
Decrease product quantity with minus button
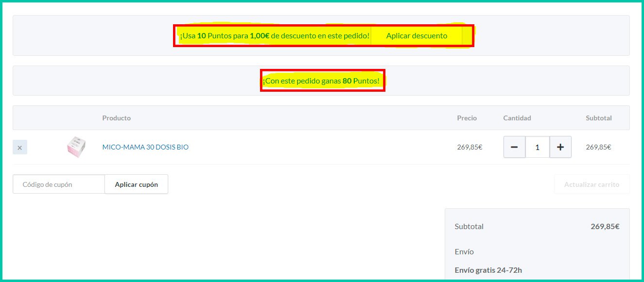tap(514, 147)
